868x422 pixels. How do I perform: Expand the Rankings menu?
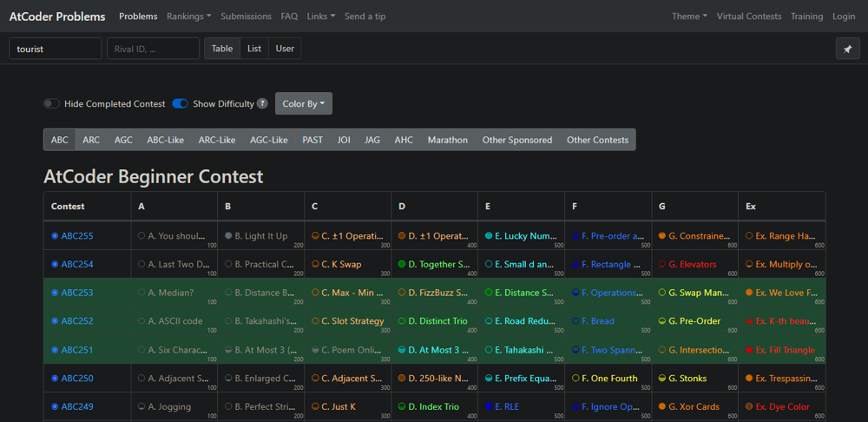click(x=188, y=16)
